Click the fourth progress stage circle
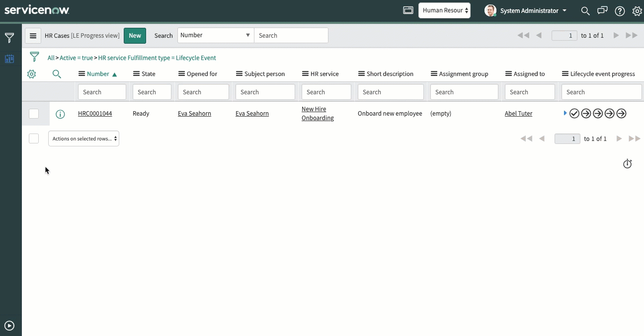 (x=609, y=114)
